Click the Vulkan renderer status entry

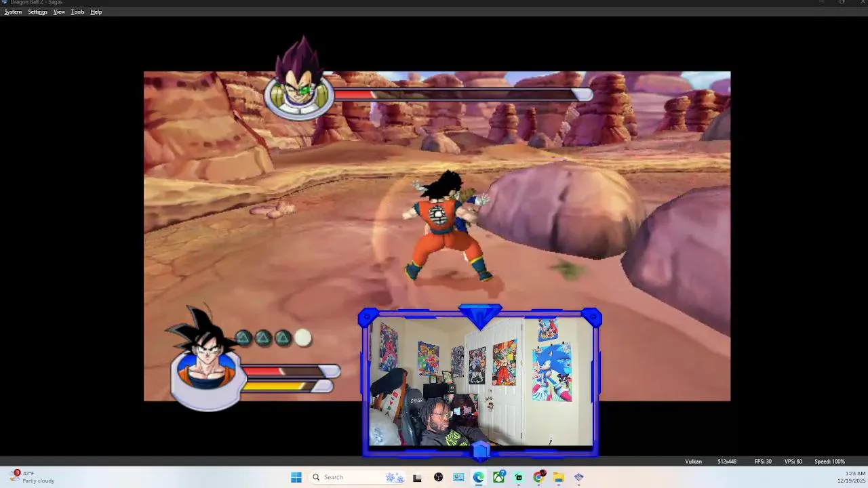click(693, 462)
